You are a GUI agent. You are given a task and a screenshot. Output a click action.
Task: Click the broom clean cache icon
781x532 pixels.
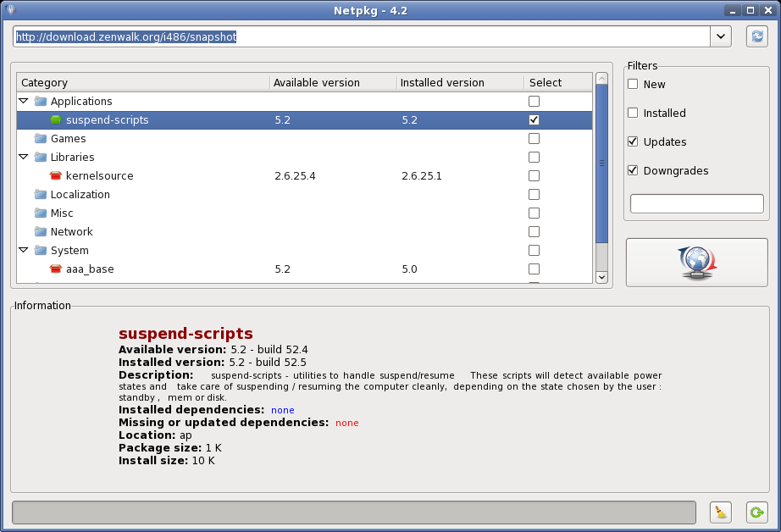pyautogui.click(x=721, y=512)
